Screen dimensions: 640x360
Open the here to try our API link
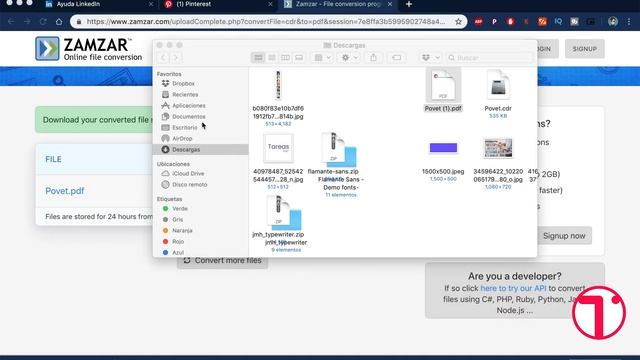point(513,288)
